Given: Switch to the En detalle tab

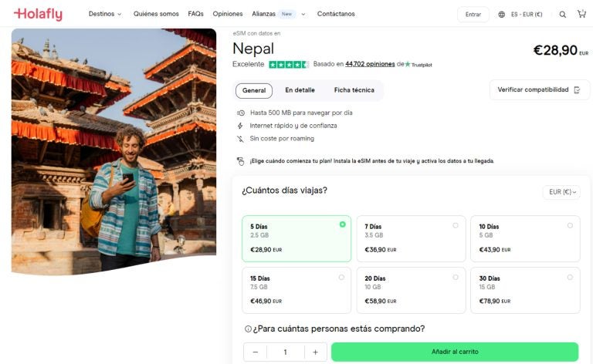Looking at the screenshot, I should pos(300,90).
